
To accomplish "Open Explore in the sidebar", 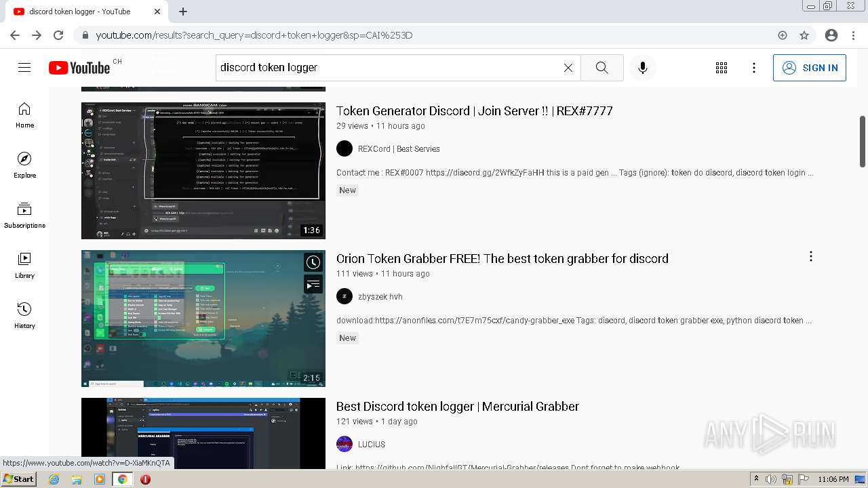I will click(24, 165).
